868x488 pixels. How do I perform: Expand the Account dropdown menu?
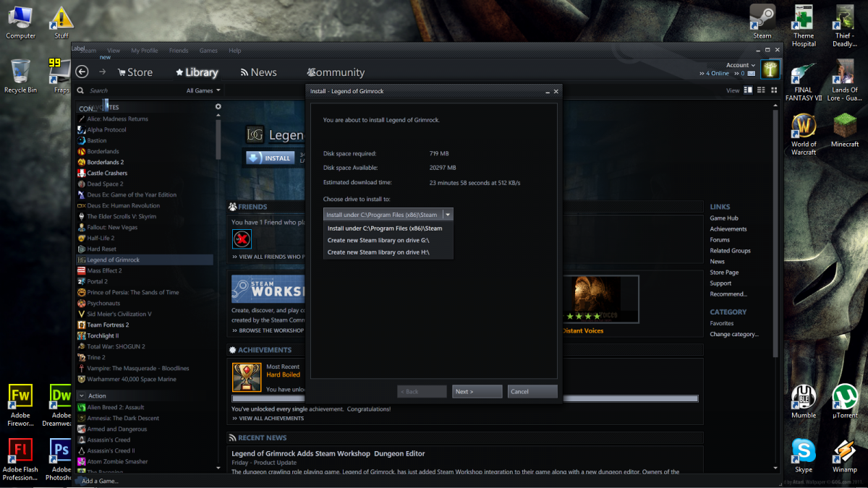click(x=741, y=65)
